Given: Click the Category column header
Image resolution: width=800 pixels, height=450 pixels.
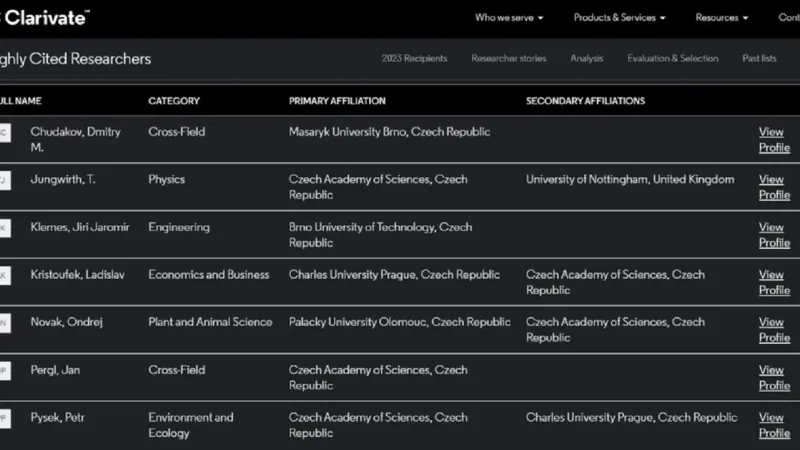Looking at the screenshot, I should (174, 101).
